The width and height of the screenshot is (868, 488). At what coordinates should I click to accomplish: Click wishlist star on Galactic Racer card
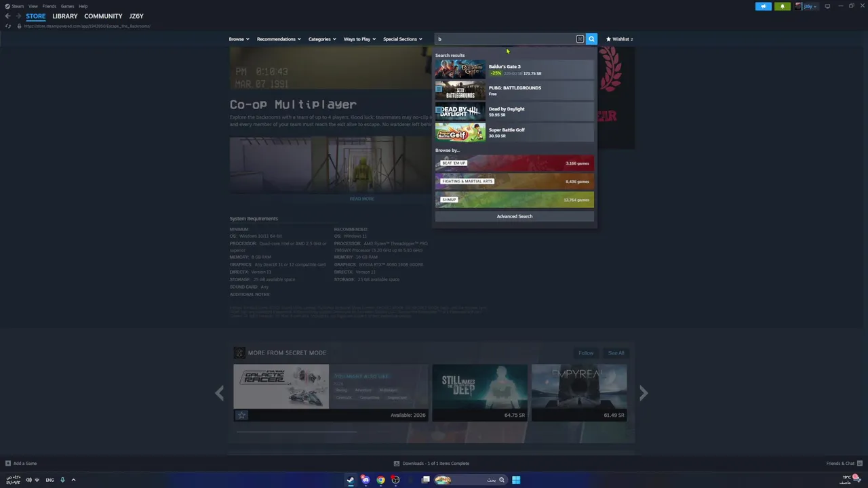(241, 415)
